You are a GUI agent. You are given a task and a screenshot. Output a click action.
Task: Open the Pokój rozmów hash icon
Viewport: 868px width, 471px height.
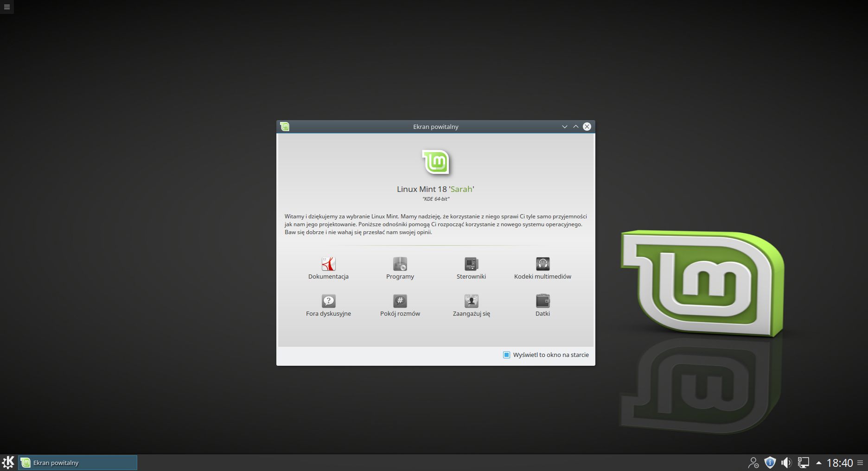pyautogui.click(x=400, y=301)
